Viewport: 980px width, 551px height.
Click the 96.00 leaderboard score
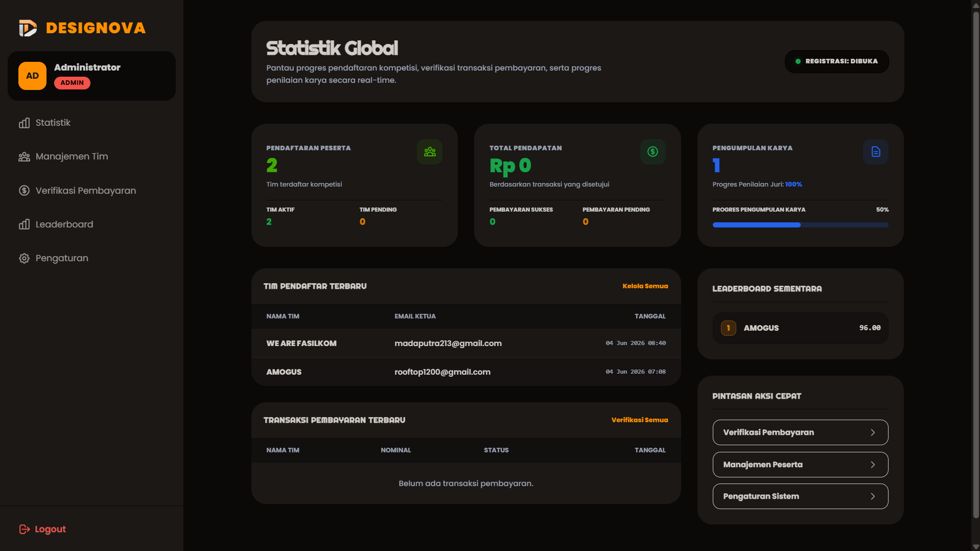tap(870, 328)
